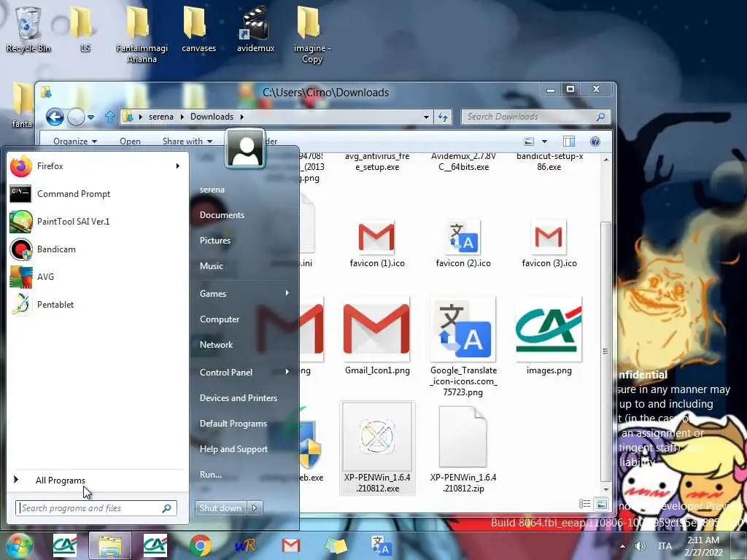
Task: Open Gmail taskbar icon
Action: click(290, 545)
